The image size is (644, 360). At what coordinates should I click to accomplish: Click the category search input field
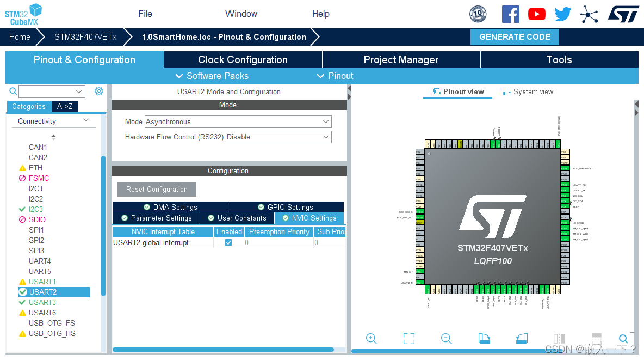(47, 91)
